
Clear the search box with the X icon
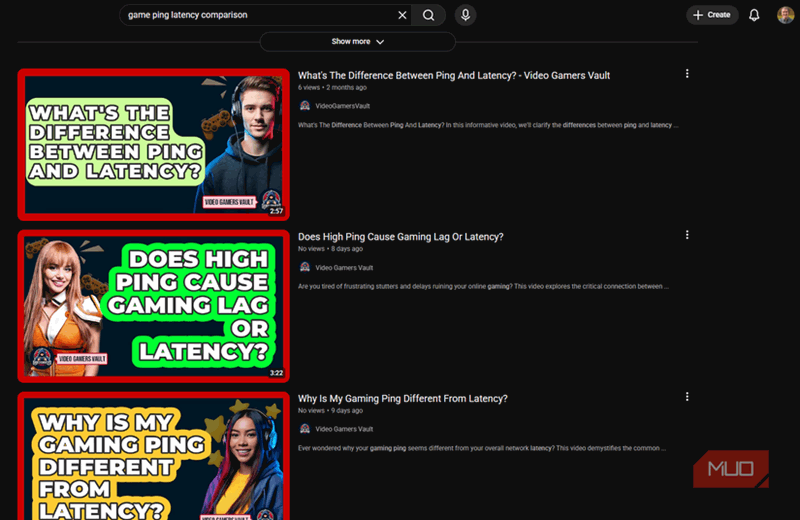(402, 15)
